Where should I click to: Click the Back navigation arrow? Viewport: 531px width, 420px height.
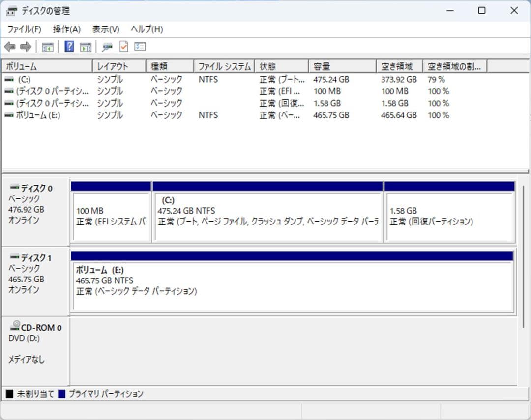pos(11,46)
